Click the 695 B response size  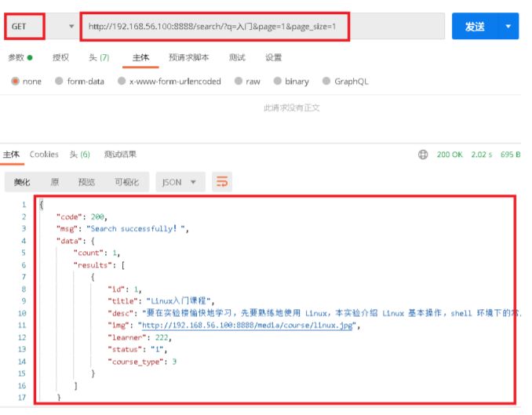point(510,155)
